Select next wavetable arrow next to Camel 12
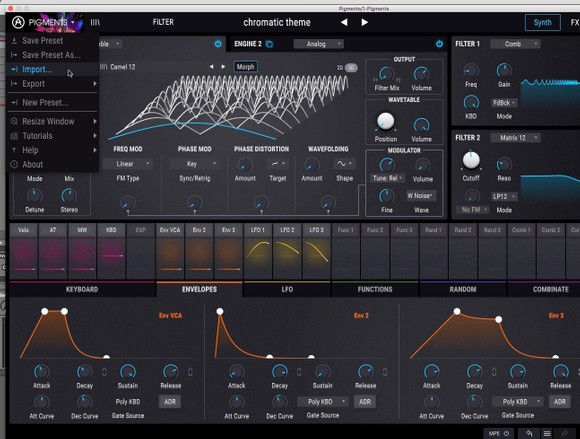This screenshot has height=439, width=580. pyautogui.click(x=223, y=67)
